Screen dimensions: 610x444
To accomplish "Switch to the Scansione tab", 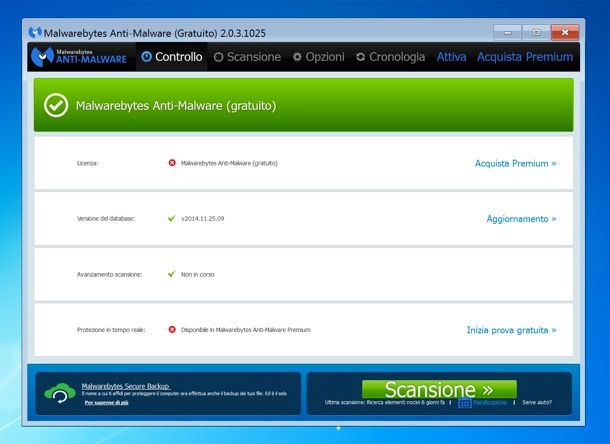I will 247,57.
